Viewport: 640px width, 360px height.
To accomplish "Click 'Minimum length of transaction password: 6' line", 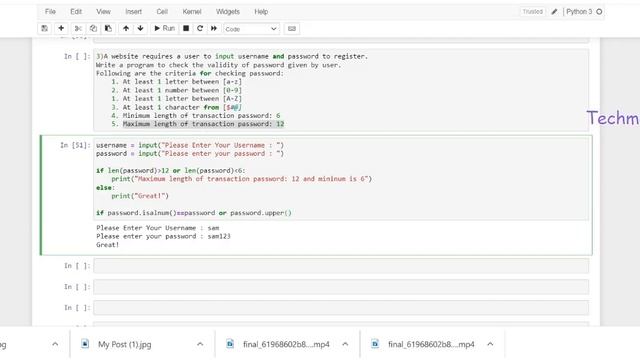I will coord(201,116).
